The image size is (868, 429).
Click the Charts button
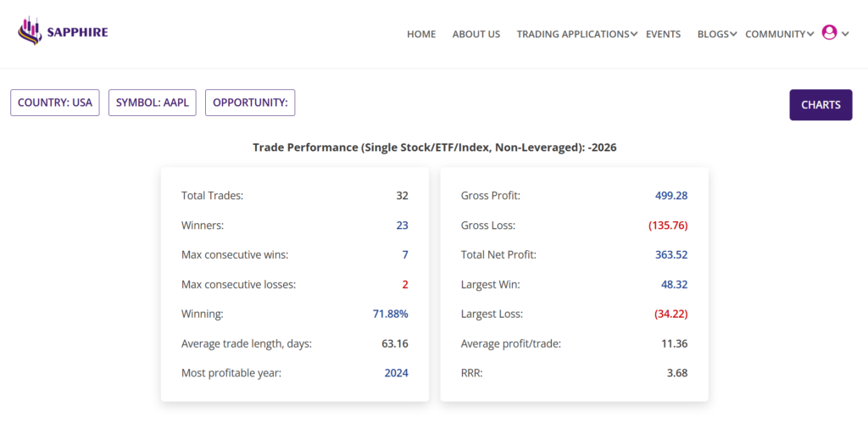821,105
